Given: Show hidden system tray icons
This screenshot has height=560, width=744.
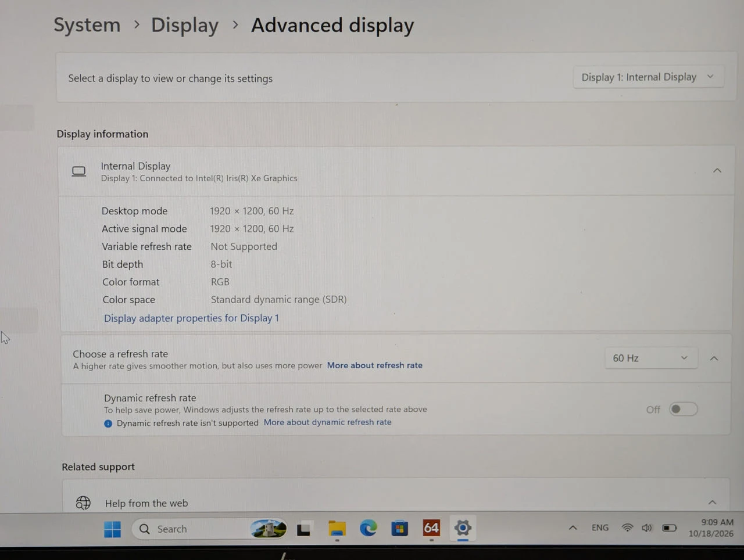Looking at the screenshot, I should click(x=573, y=527).
